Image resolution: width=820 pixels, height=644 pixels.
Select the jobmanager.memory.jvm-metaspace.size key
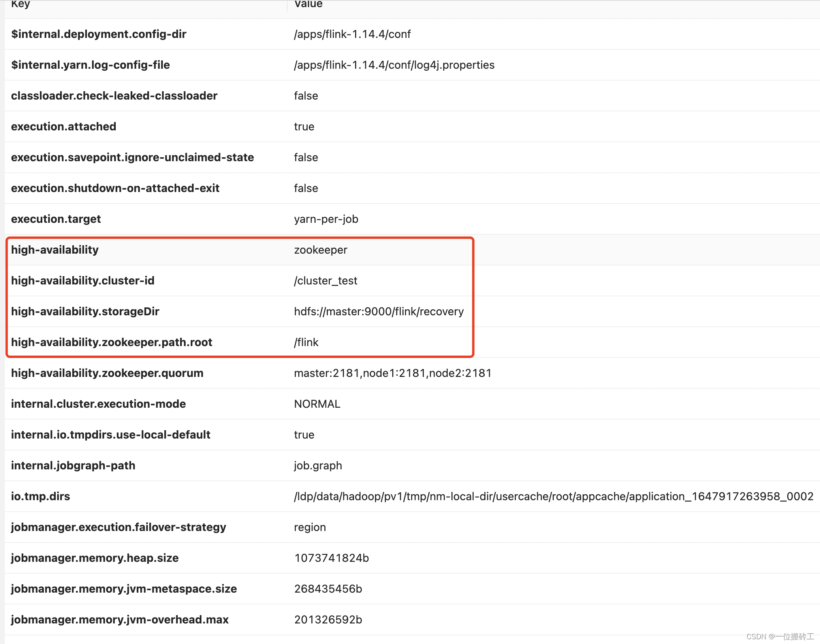(124, 589)
